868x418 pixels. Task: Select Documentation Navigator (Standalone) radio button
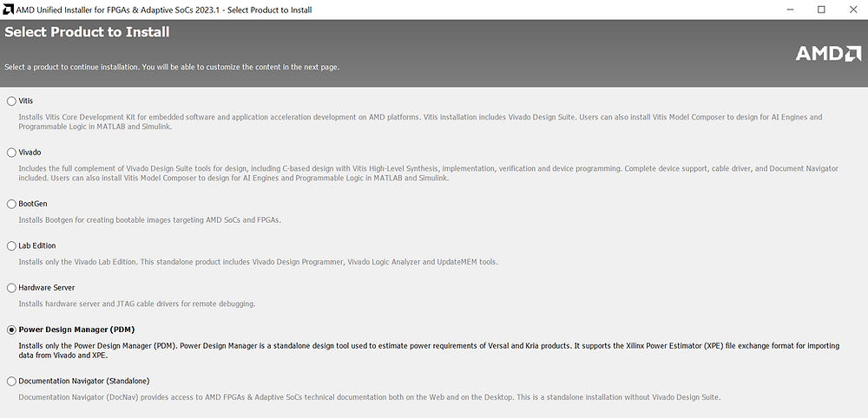point(11,382)
